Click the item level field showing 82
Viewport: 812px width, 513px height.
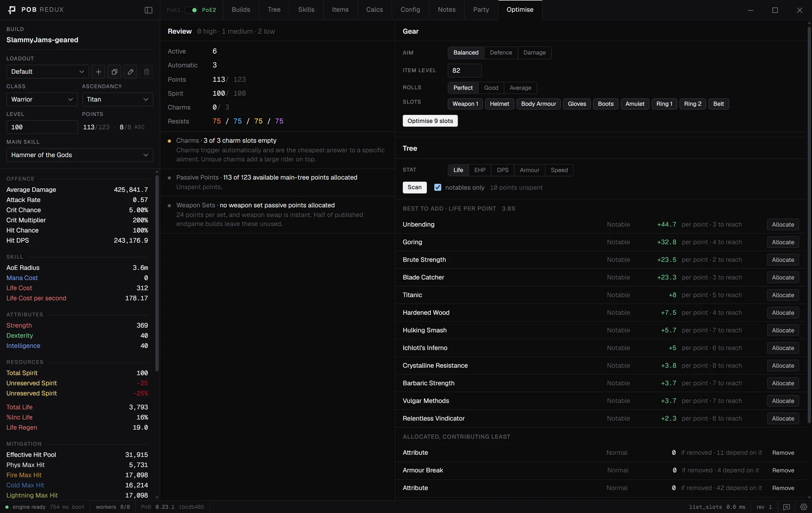(x=464, y=71)
